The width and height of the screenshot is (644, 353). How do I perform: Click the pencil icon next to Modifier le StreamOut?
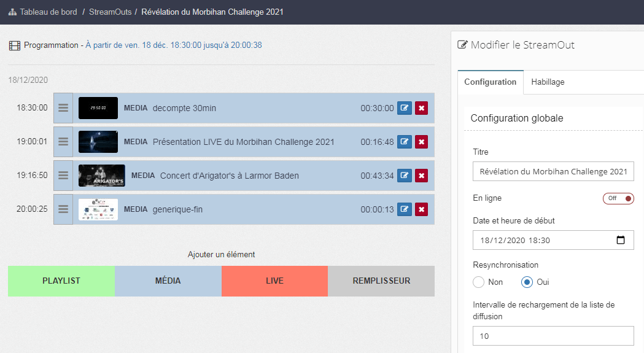point(462,44)
